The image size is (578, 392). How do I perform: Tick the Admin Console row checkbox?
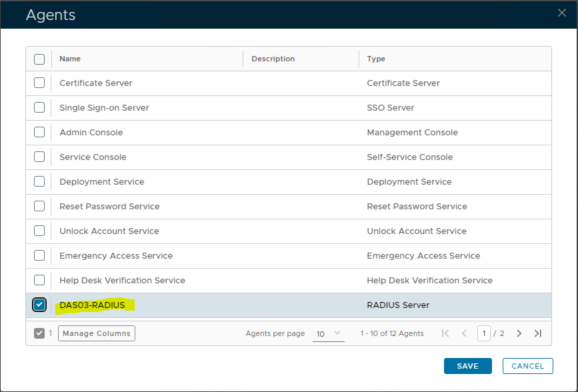click(x=39, y=133)
